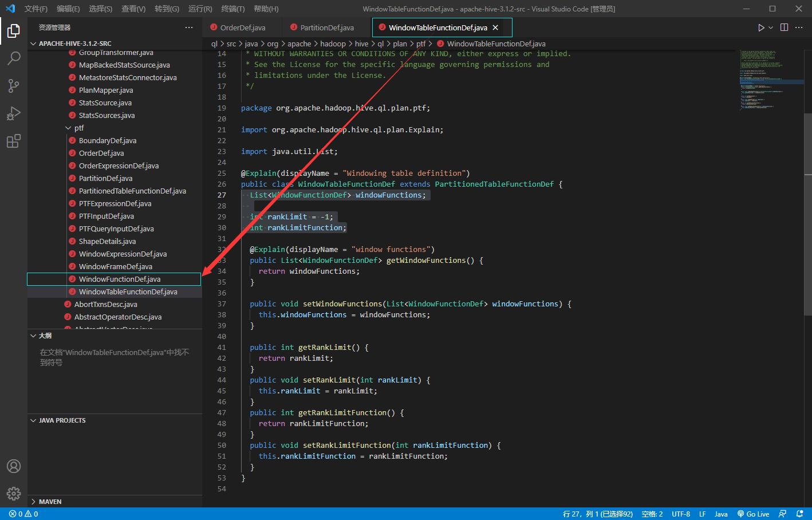Screen dimensions: 812x520
Task: Expand the MAVEN section
Action: 115,502
